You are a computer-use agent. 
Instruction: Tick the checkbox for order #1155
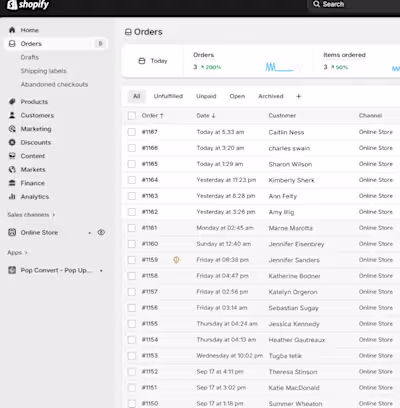coord(132,324)
